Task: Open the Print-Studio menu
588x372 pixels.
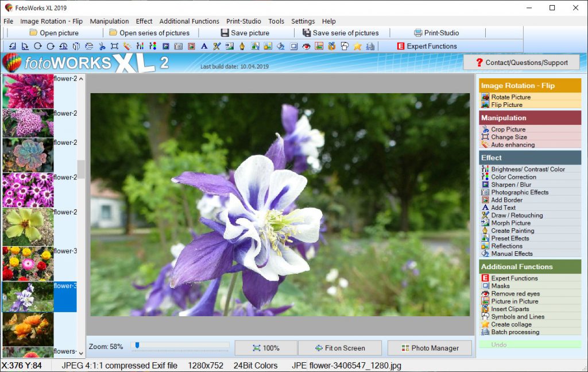Action: (x=243, y=21)
